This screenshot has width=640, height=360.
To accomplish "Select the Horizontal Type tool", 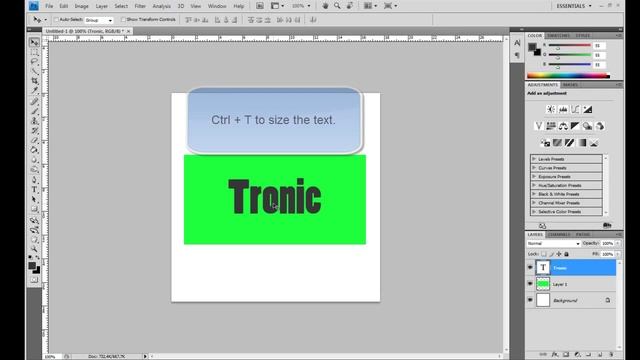I will point(35,190).
